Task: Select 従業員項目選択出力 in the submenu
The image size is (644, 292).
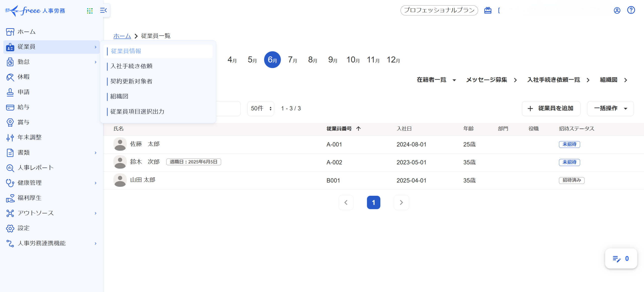Action: click(137, 112)
